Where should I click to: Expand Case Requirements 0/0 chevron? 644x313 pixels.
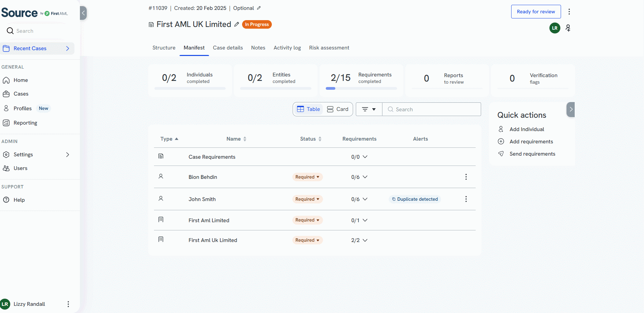[365, 157]
